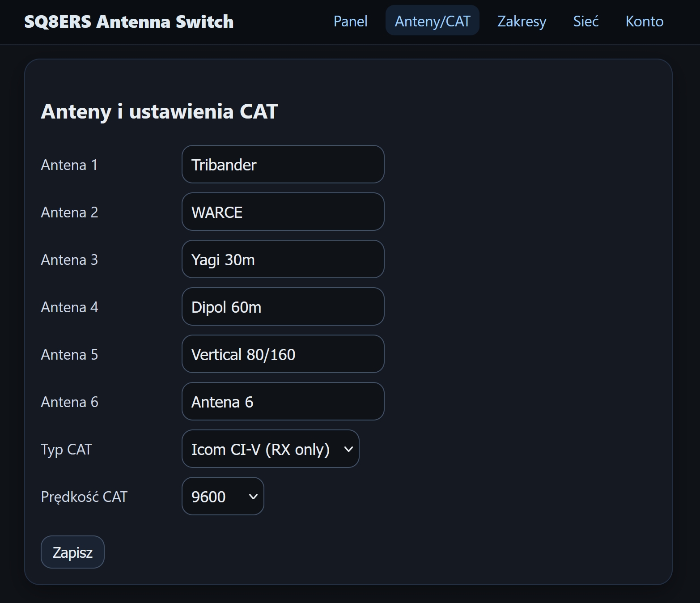The image size is (700, 603).
Task: Click the WARCE antenna name field
Action: [x=283, y=212]
